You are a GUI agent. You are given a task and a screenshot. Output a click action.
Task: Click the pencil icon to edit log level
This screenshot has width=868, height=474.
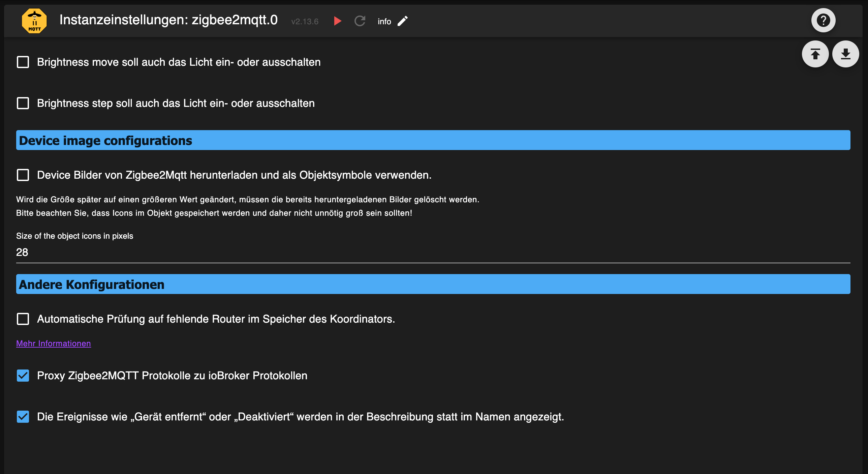click(x=403, y=21)
